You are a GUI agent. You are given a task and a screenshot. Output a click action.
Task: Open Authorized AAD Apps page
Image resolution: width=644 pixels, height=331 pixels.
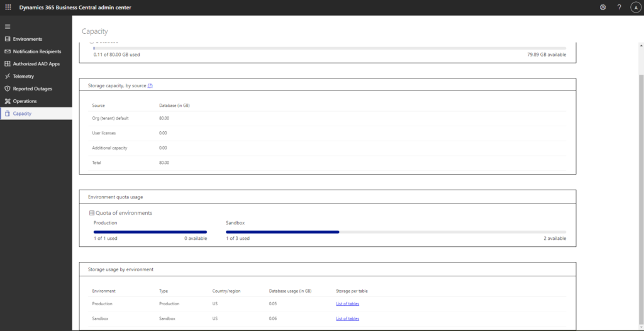pyautogui.click(x=36, y=64)
